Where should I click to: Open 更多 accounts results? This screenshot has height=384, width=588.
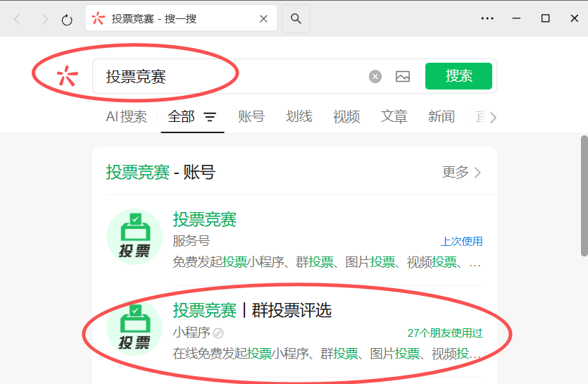pyautogui.click(x=461, y=173)
